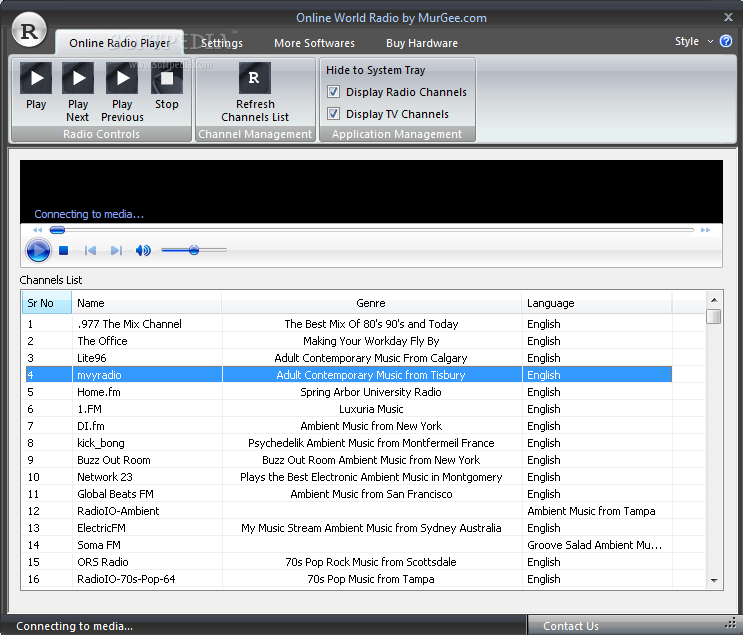Click the Play Next ribbon button
The width and height of the screenshot is (743, 635).
(78, 92)
